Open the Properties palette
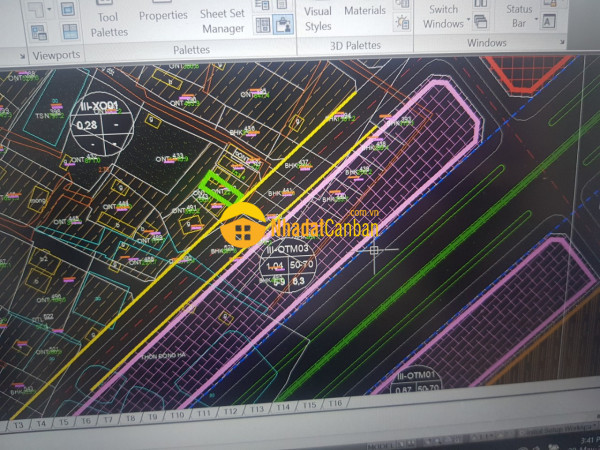Image resolution: width=600 pixels, height=450 pixels. tap(162, 16)
